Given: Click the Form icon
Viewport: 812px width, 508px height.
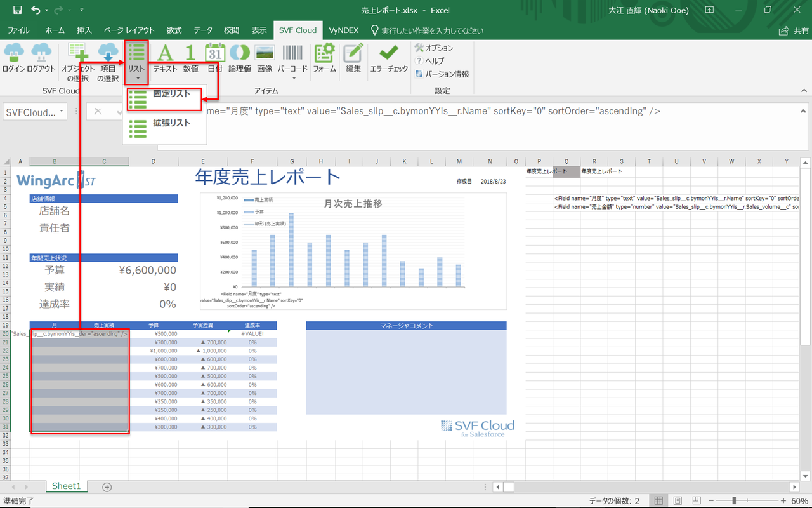Looking at the screenshot, I should pyautogui.click(x=325, y=58).
